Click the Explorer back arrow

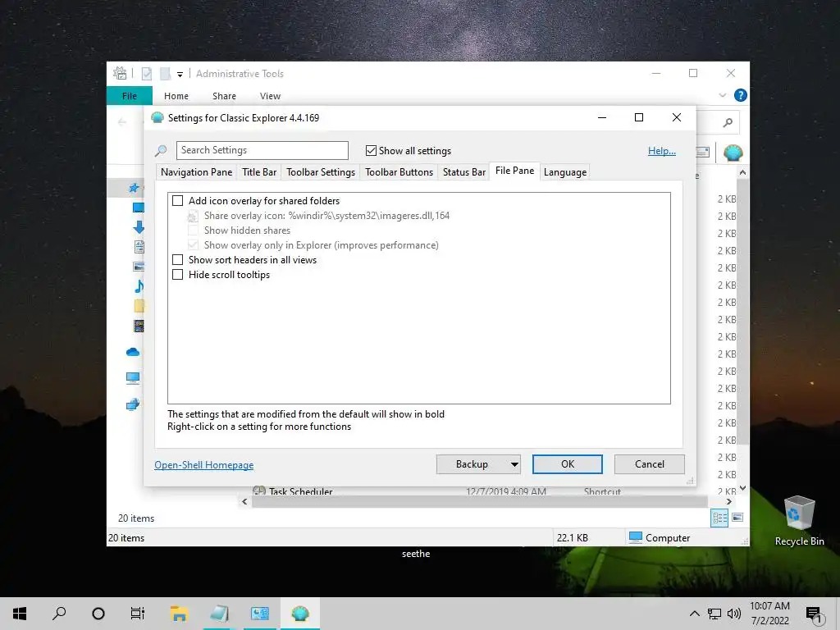[122, 122]
